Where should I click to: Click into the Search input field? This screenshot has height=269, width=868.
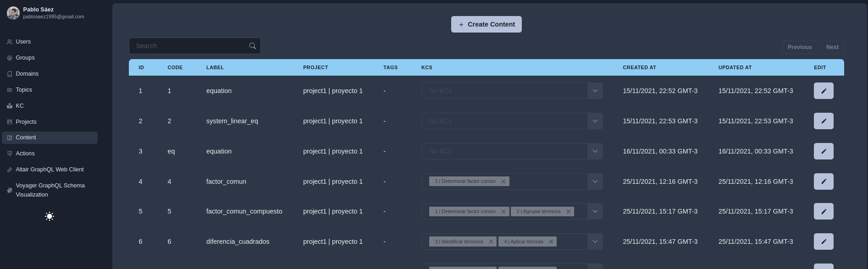188,46
